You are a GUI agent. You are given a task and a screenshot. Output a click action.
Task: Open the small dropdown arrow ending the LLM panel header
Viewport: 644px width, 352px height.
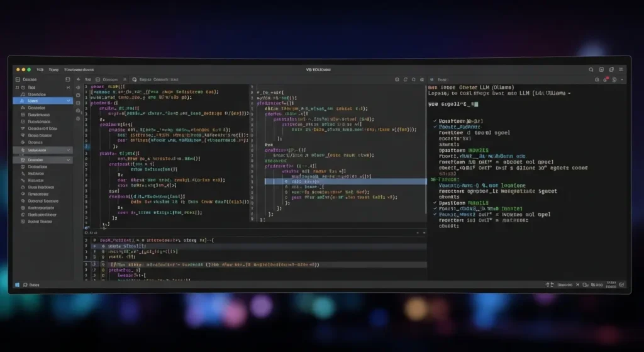(x=622, y=80)
